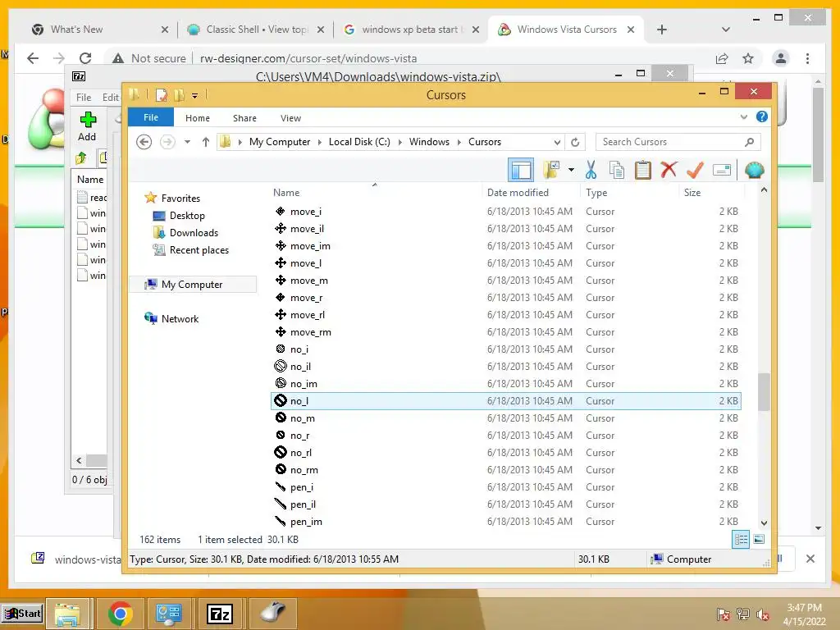Select the pen_i cursor file icon
The height and width of the screenshot is (630, 840).
(x=281, y=487)
